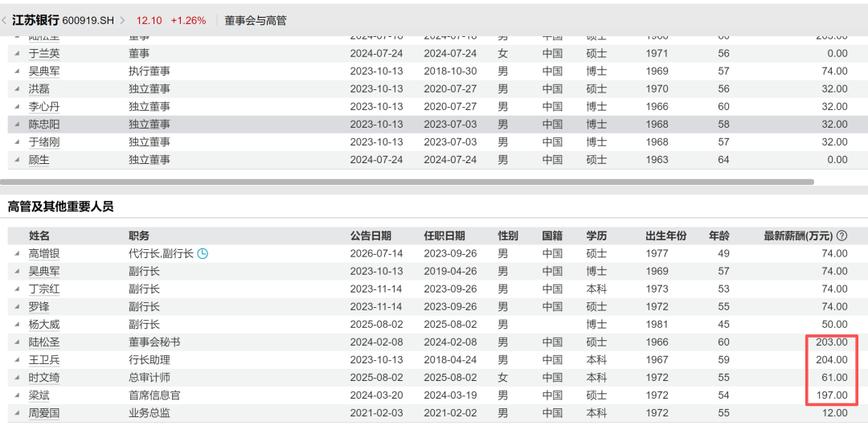This screenshot has width=868, height=426.
Task: Click the 业务总监 position cell
Action: (x=149, y=413)
